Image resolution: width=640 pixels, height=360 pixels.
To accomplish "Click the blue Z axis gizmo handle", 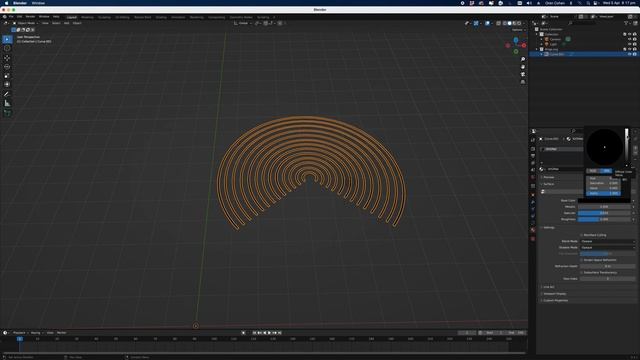I will click(516, 40).
